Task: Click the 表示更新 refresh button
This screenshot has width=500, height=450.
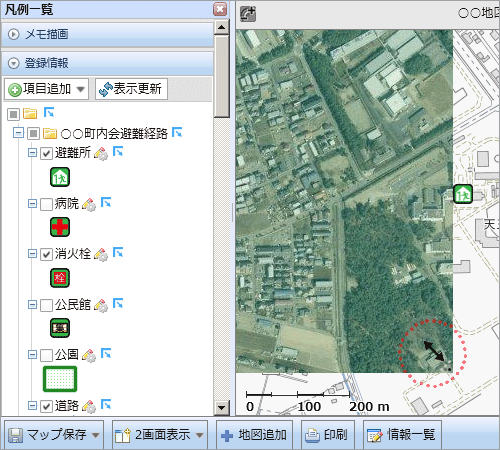Action: (131, 89)
